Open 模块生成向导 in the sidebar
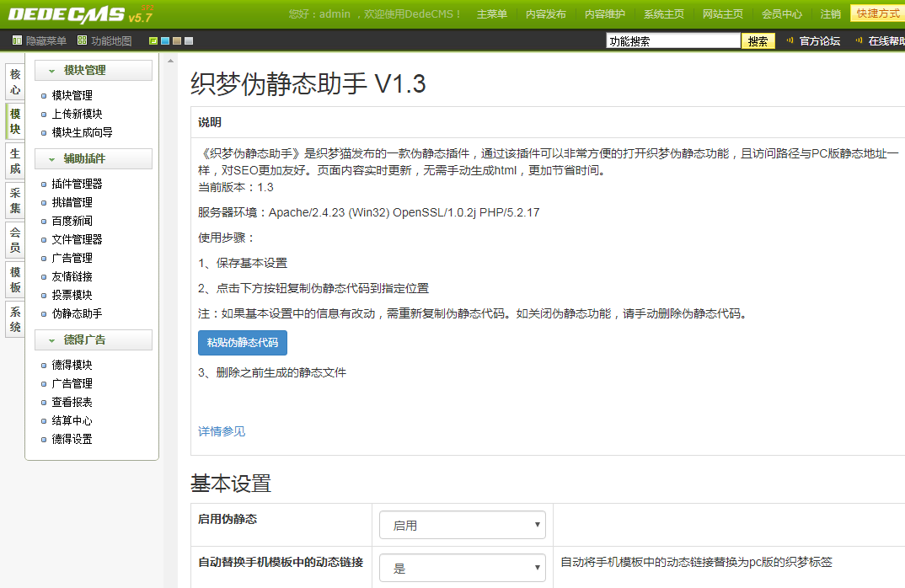The height and width of the screenshot is (588, 905). [82, 132]
